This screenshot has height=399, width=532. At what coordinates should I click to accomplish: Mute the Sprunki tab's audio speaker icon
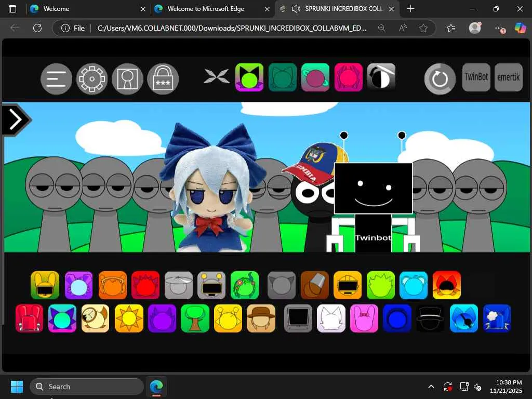[296, 9]
